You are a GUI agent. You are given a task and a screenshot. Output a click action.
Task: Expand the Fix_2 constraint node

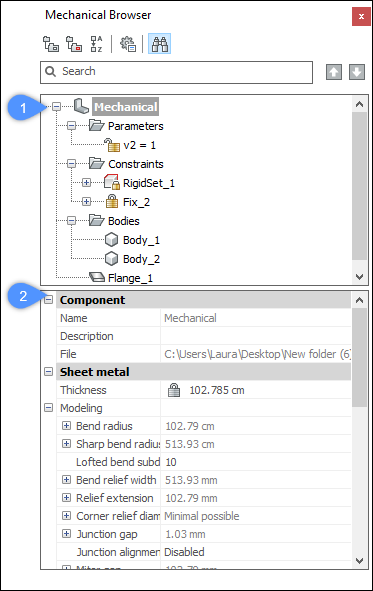(86, 202)
